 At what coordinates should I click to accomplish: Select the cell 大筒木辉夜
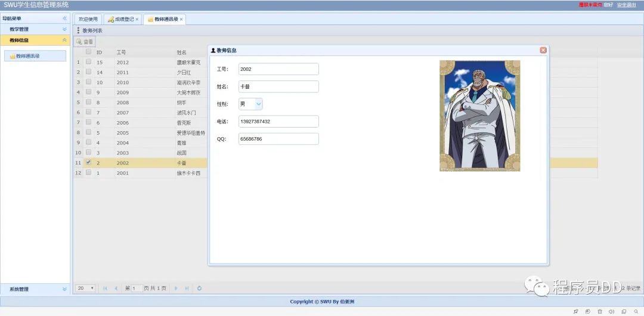(189, 92)
